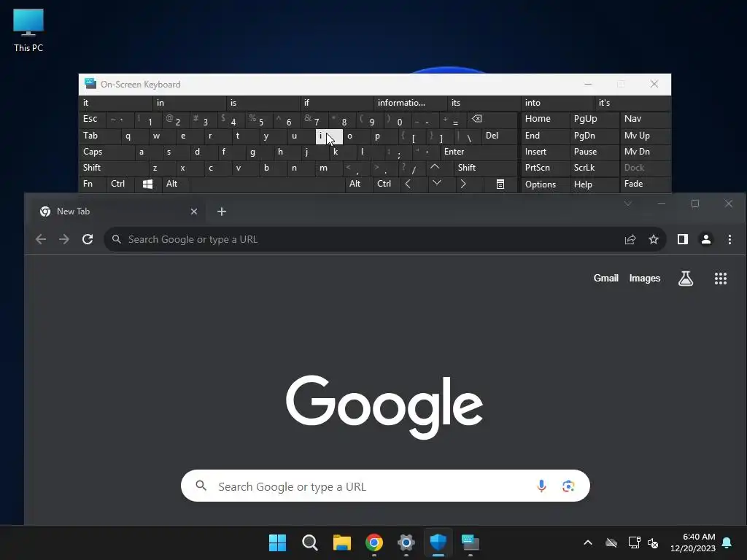
Task: Select This PC desktop icon
Action: pyautogui.click(x=28, y=31)
